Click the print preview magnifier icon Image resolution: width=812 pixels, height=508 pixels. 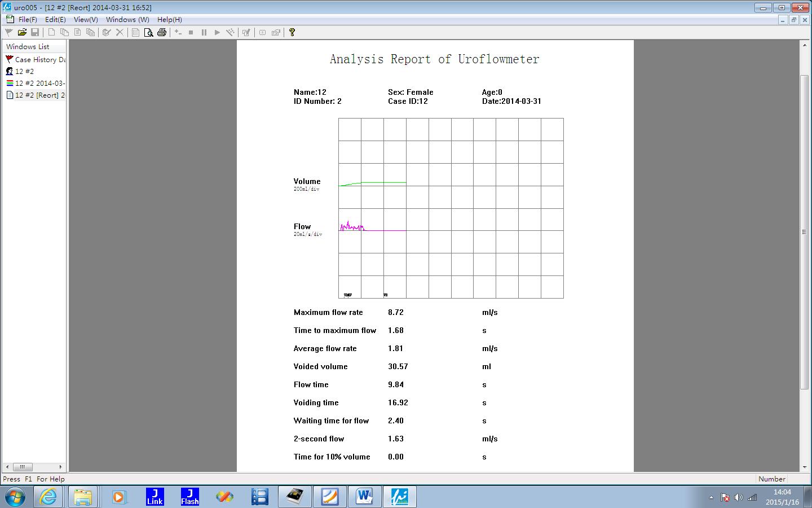point(148,33)
